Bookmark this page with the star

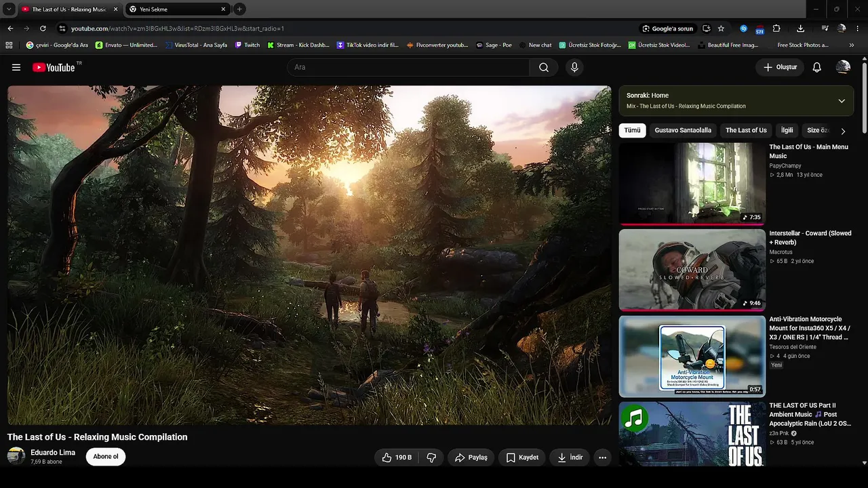(x=721, y=28)
